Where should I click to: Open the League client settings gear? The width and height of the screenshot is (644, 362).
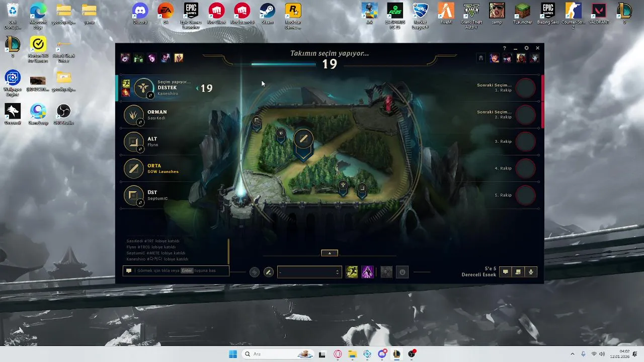pyautogui.click(x=526, y=48)
